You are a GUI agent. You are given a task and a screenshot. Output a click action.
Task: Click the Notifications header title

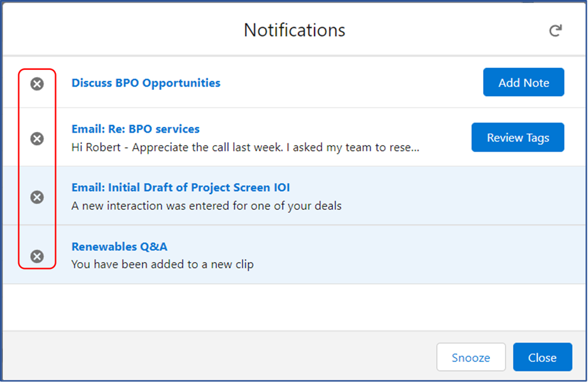tap(295, 30)
